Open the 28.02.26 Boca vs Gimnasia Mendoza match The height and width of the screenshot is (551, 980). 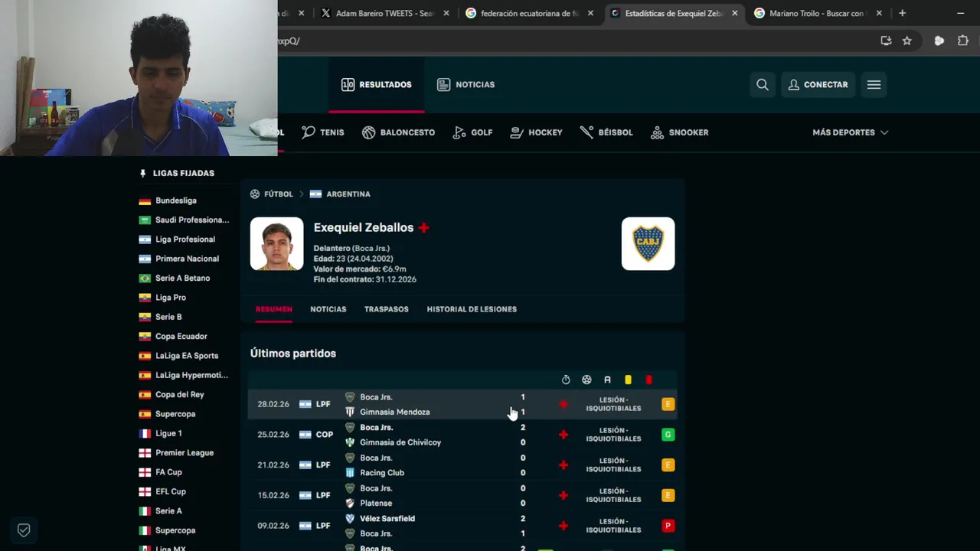pyautogui.click(x=462, y=404)
